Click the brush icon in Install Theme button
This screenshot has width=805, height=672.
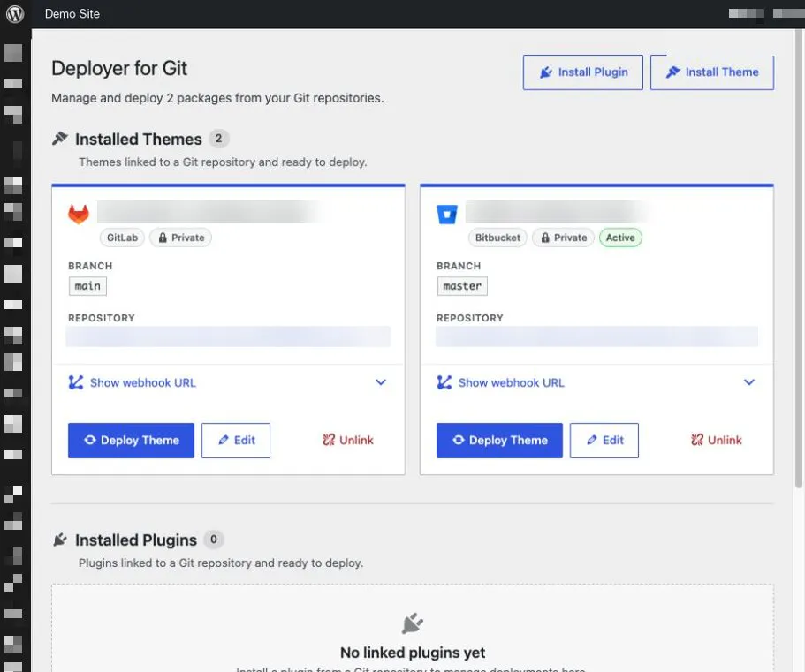tap(672, 72)
